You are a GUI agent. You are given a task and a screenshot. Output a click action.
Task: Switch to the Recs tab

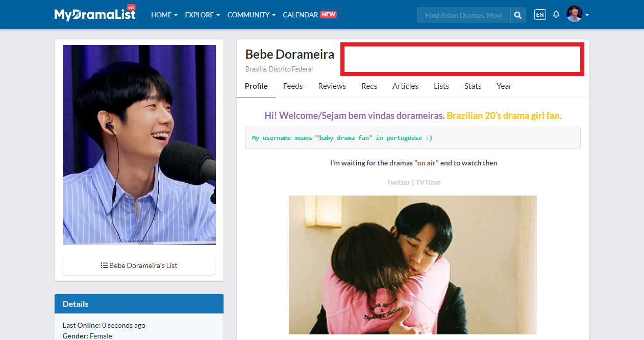(x=369, y=86)
